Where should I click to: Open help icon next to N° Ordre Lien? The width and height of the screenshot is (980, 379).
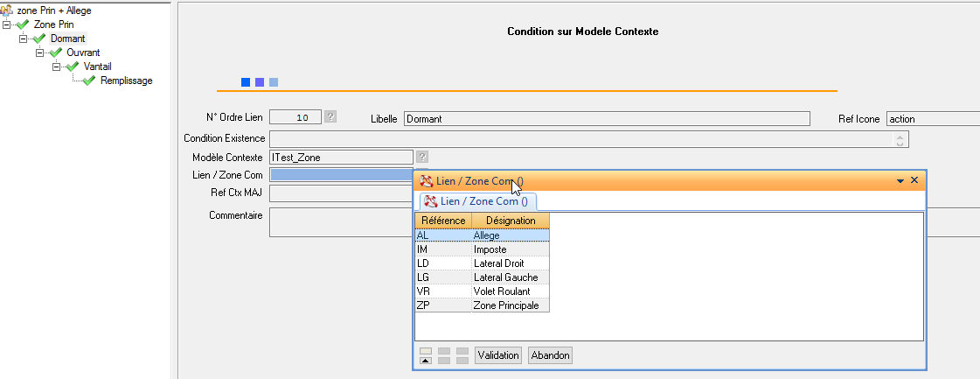(330, 116)
